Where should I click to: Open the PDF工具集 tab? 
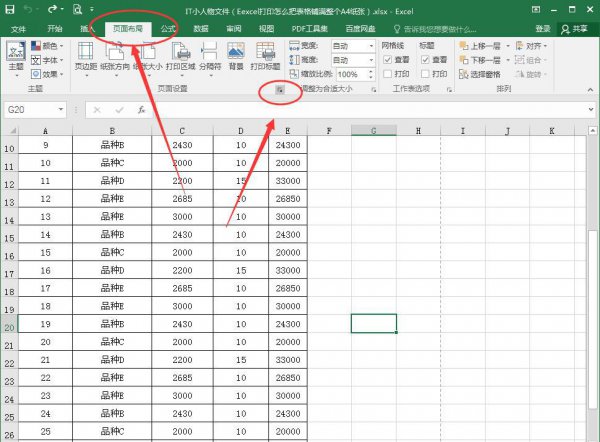coord(310,29)
